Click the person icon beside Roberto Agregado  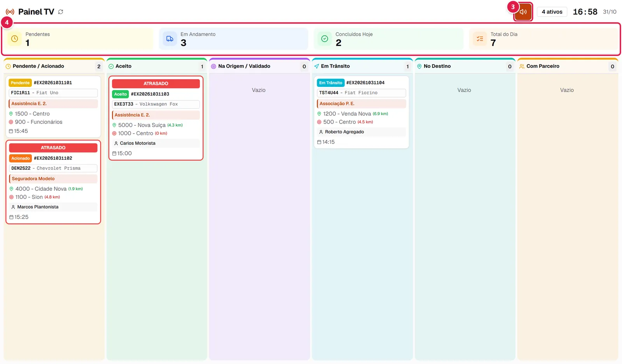click(x=321, y=132)
